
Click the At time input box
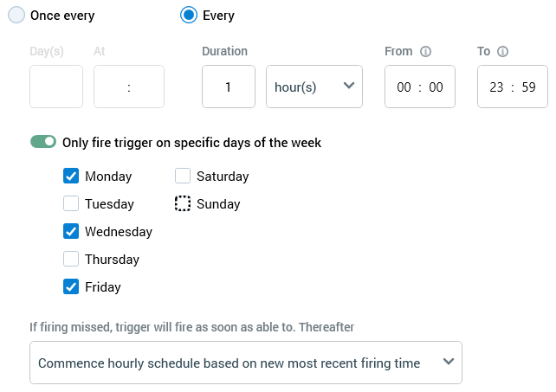click(129, 87)
